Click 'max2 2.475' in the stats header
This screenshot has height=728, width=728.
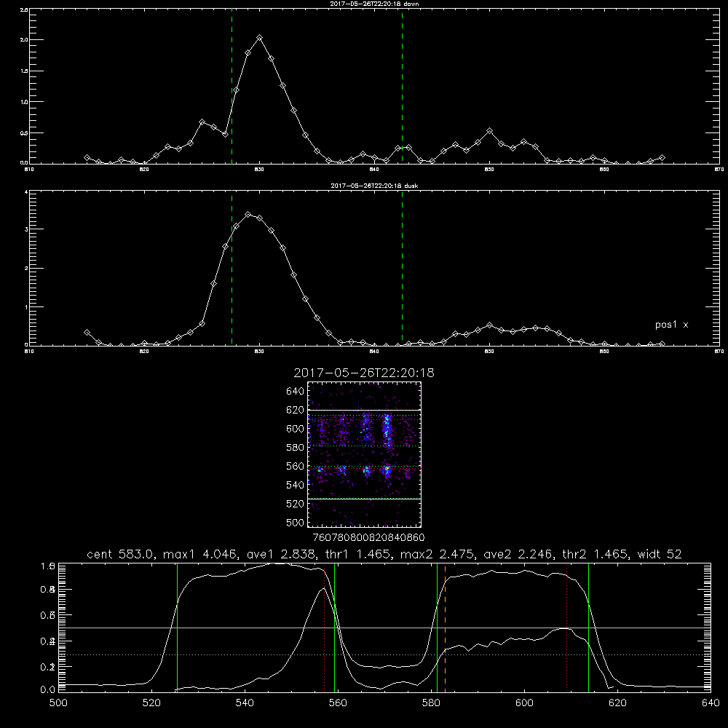point(436,554)
